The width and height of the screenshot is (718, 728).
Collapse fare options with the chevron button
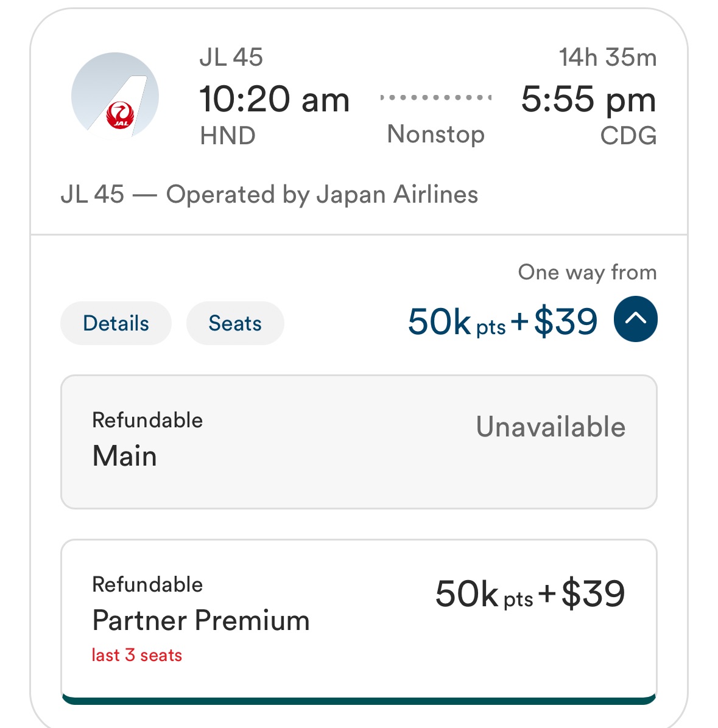click(x=635, y=320)
